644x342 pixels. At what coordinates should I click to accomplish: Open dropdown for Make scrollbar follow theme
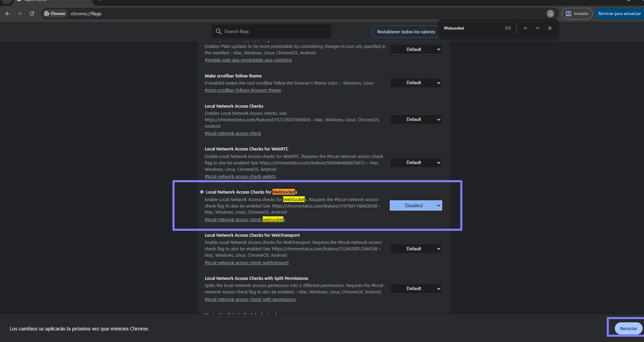(x=416, y=83)
